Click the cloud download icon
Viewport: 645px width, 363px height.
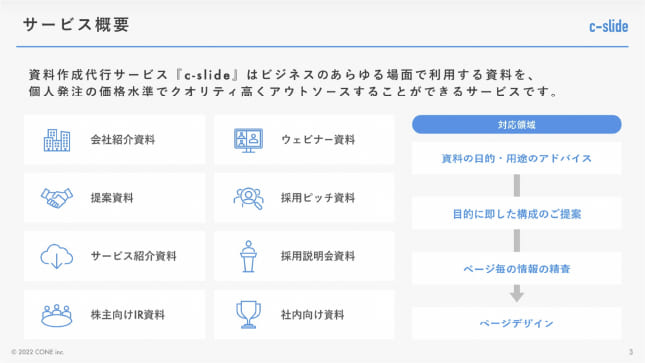coord(57,256)
